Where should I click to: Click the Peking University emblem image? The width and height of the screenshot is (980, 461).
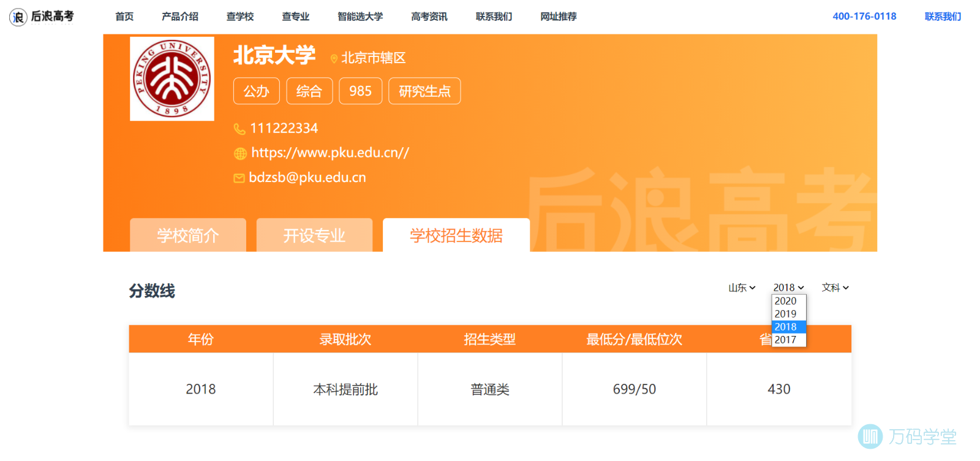172,78
